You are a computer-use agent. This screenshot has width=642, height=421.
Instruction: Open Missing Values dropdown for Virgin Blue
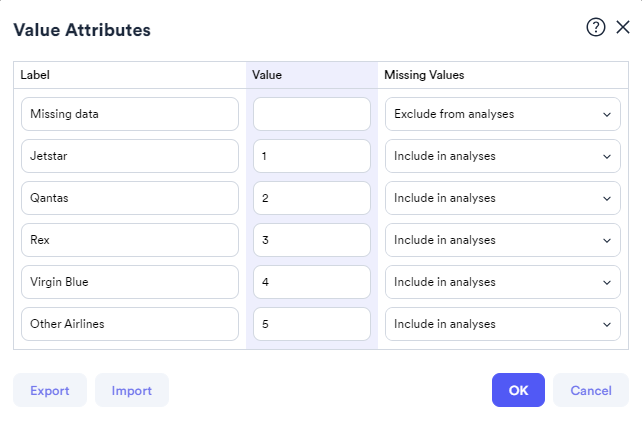pos(502,282)
